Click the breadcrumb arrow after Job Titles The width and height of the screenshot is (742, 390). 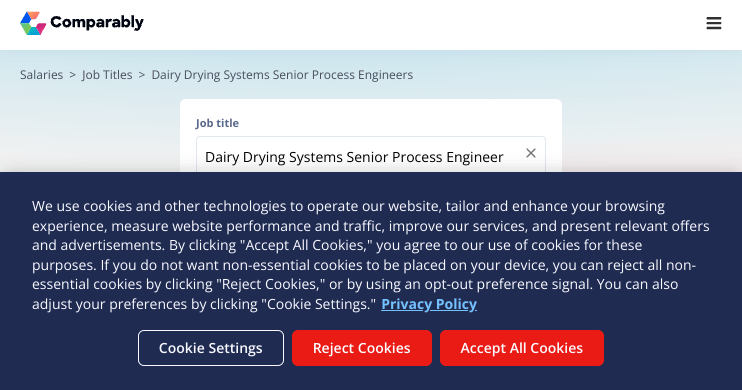pos(141,75)
